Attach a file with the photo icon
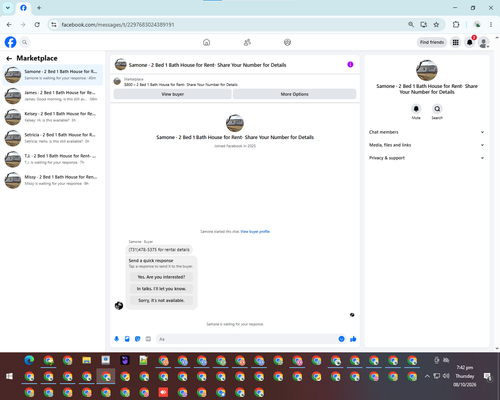500x400 pixels. point(127,339)
